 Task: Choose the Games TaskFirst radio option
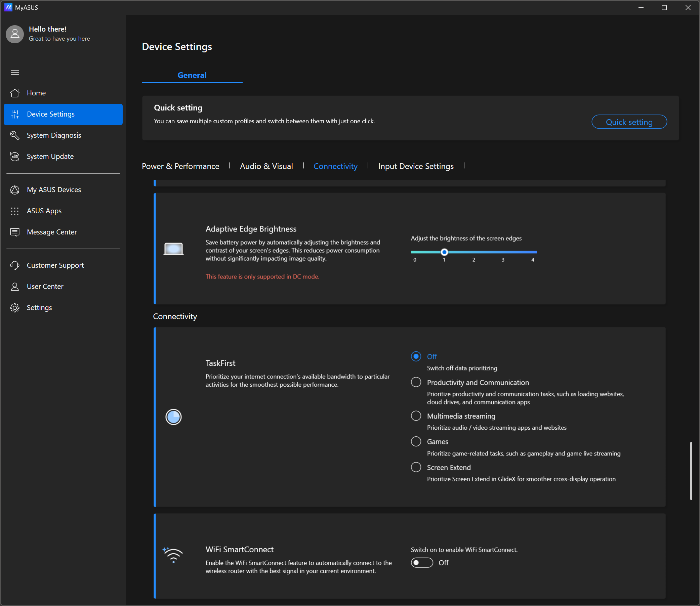(416, 441)
